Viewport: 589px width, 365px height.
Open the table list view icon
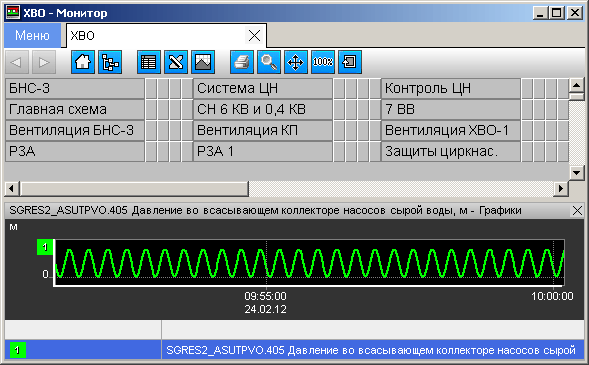[x=149, y=62]
